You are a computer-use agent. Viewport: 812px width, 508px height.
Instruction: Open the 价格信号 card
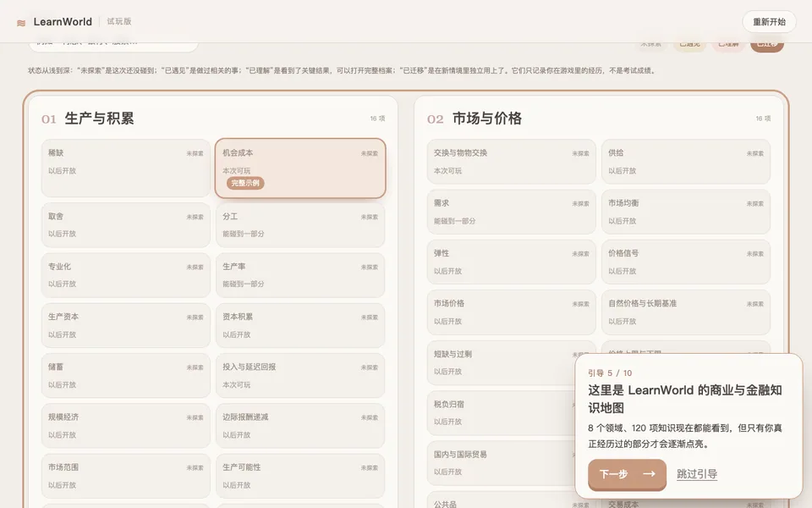tap(686, 262)
